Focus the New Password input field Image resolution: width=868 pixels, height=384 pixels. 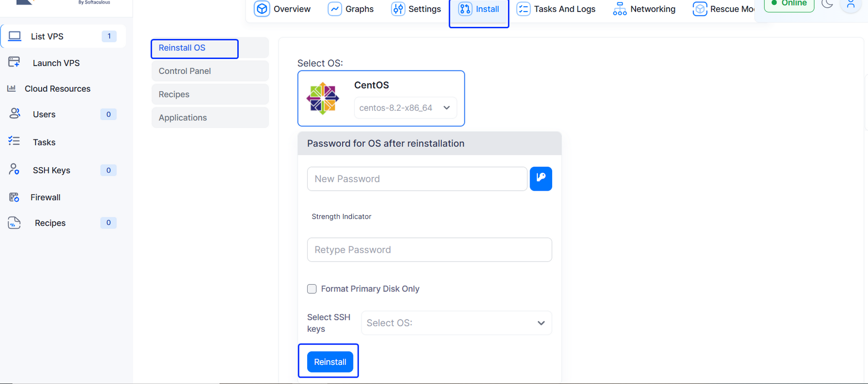coord(417,179)
